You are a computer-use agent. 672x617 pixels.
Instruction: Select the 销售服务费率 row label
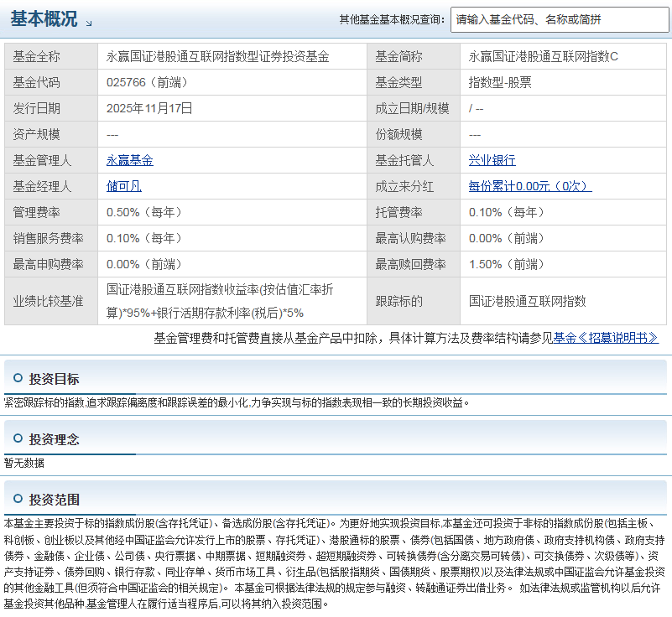click(x=48, y=238)
